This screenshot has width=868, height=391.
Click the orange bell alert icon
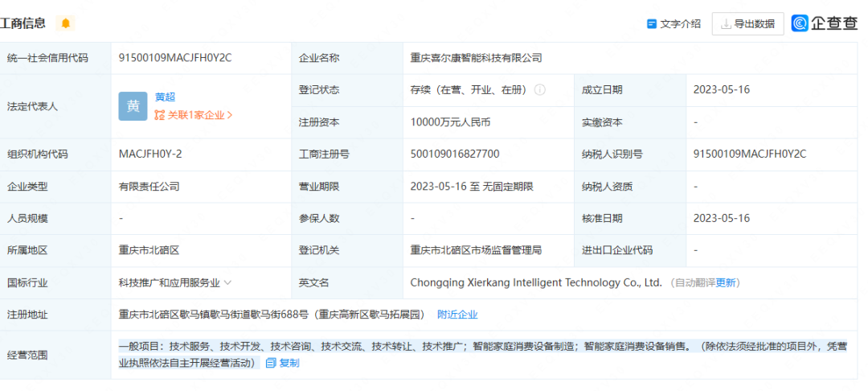(x=66, y=23)
